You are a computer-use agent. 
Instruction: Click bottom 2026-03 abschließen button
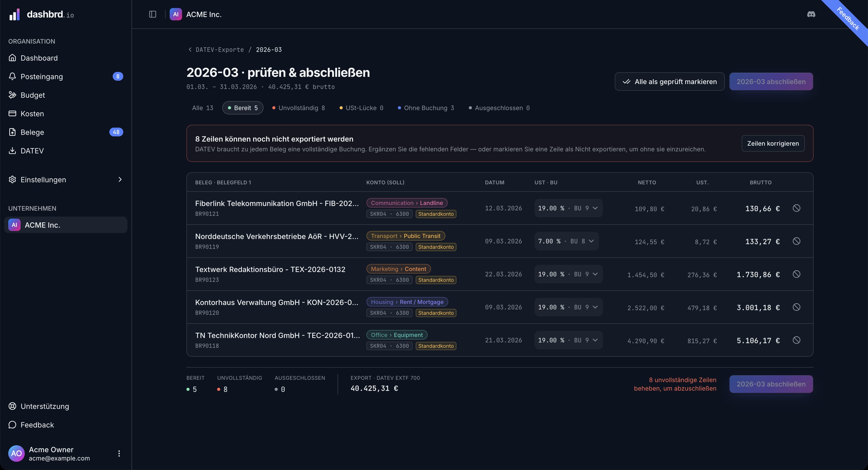pyautogui.click(x=771, y=384)
